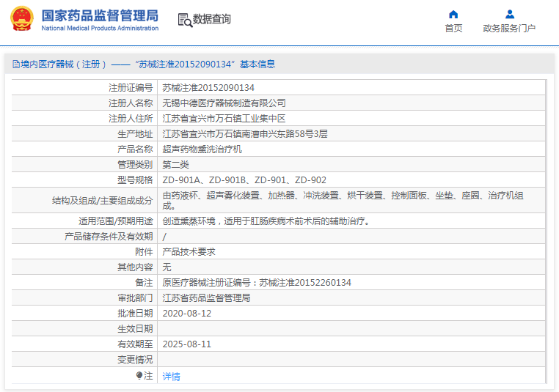Click the 备注 label
559x392 pixels.
144,283
